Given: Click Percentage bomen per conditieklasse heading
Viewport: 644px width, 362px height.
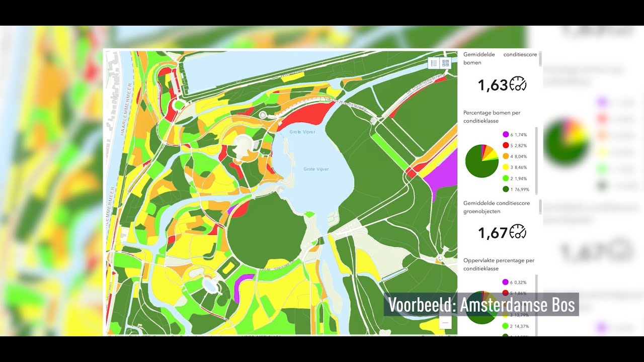Looking at the screenshot, I should click(x=492, y=117).
